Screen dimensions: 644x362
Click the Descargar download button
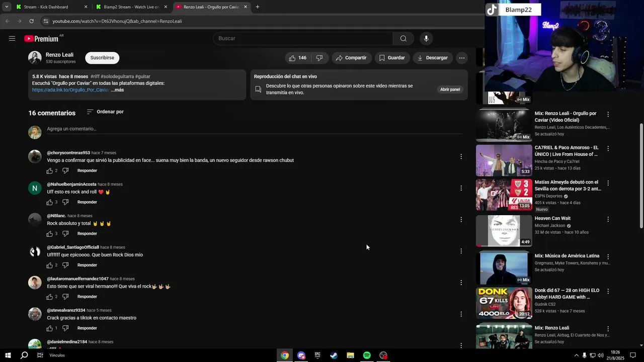(x=432, y=58)
